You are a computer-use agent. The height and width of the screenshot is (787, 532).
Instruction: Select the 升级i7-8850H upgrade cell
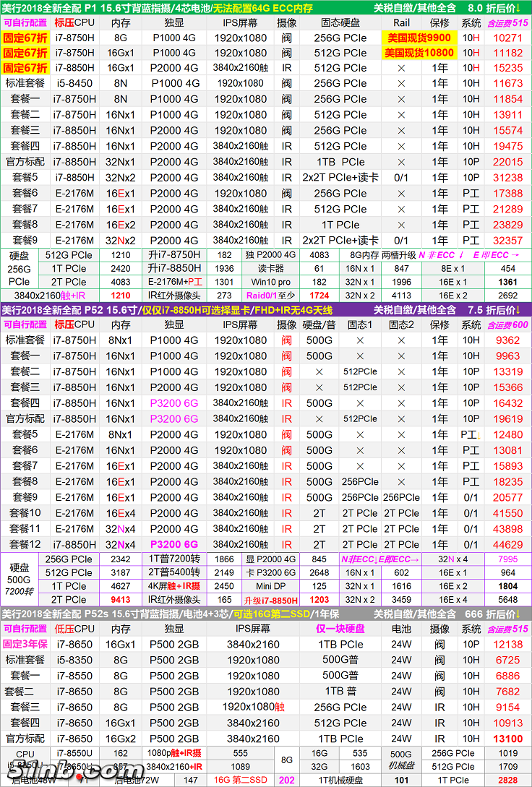272,600
